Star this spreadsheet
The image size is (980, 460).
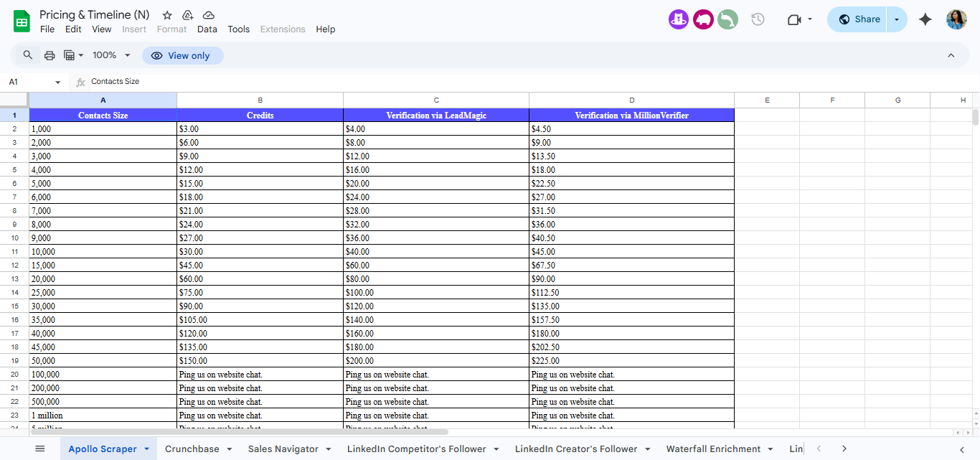tap(166, 14)
